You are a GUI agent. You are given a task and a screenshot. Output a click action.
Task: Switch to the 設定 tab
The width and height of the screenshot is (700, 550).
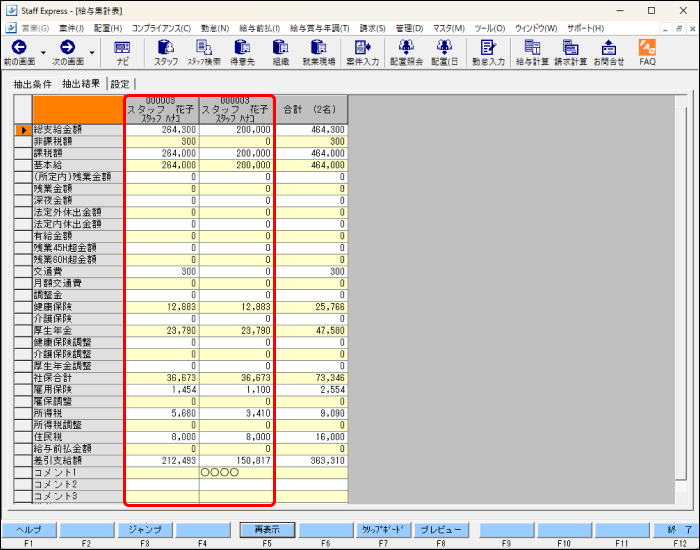coord(120,84)
